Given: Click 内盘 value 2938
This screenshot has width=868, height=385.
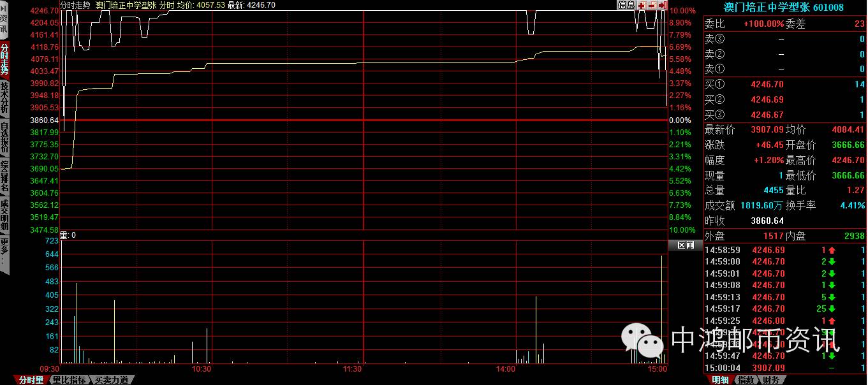Looking at the screenshot, I should click(855, 236).
